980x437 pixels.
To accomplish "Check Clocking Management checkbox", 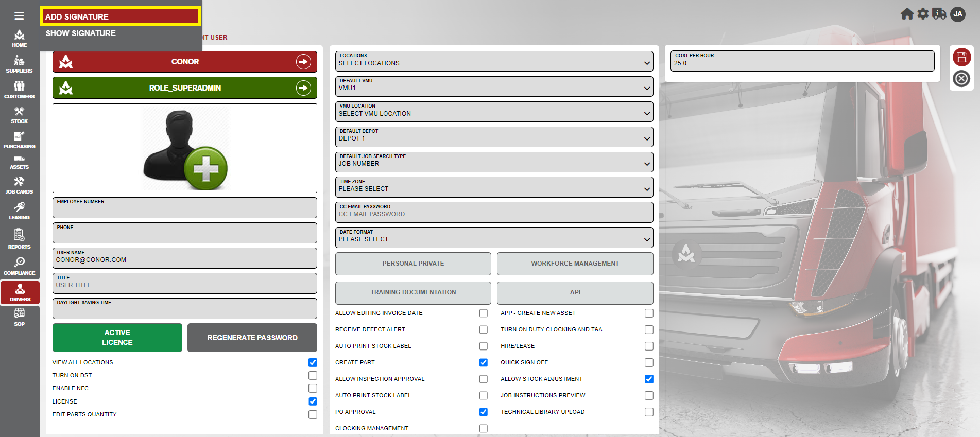I will point(483,428).
